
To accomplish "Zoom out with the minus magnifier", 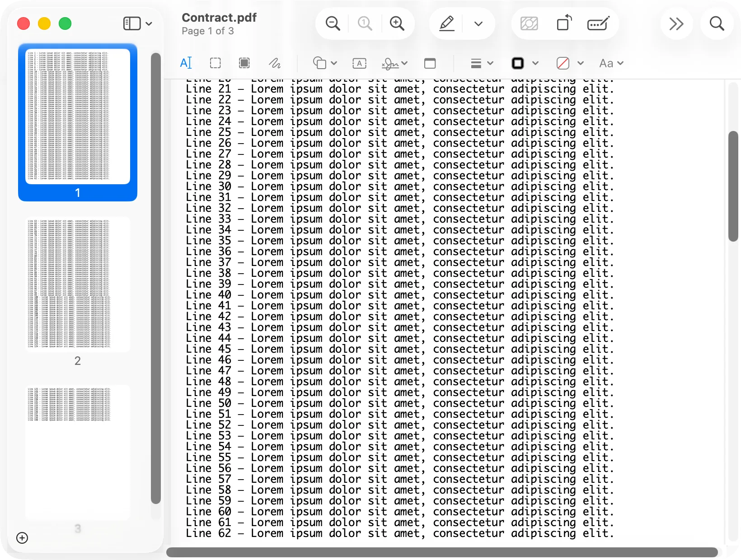I will coord(333,23).
